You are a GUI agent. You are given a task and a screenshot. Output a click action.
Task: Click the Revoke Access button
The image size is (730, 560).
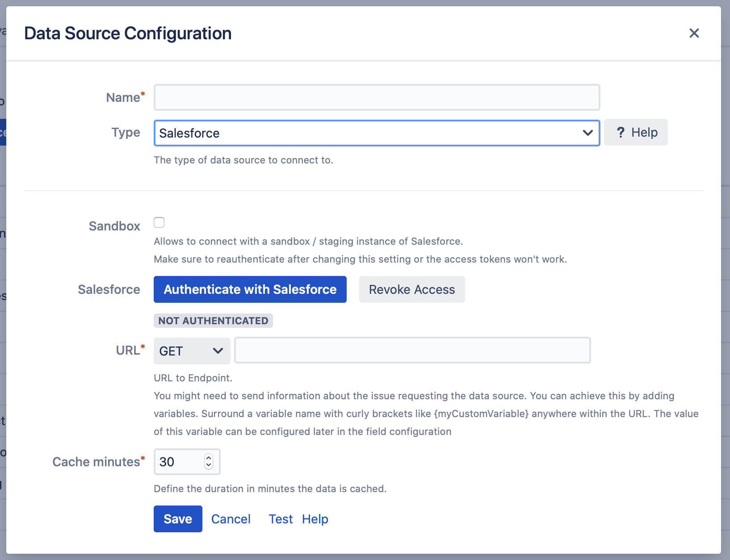pyautogui.click(x=412, y=289)
